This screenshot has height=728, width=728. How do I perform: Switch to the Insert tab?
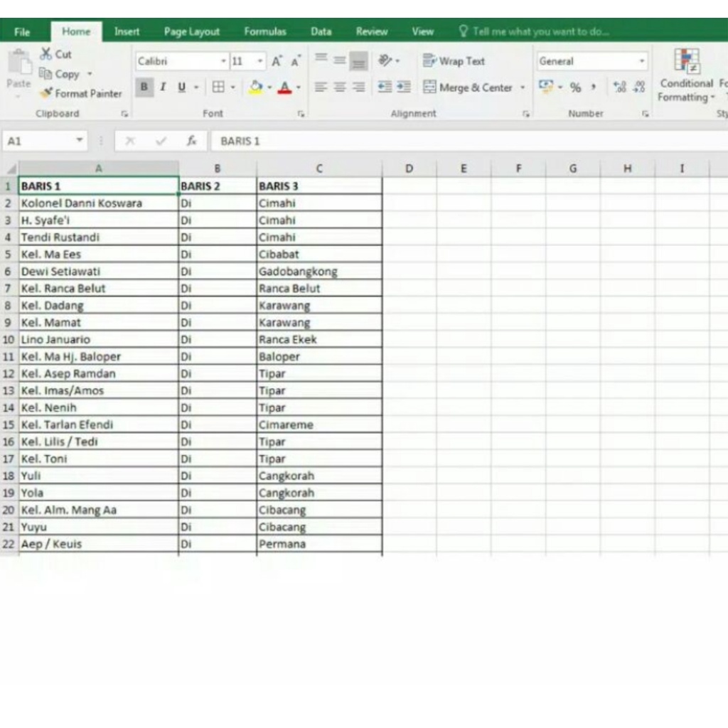tap(127, 31)
